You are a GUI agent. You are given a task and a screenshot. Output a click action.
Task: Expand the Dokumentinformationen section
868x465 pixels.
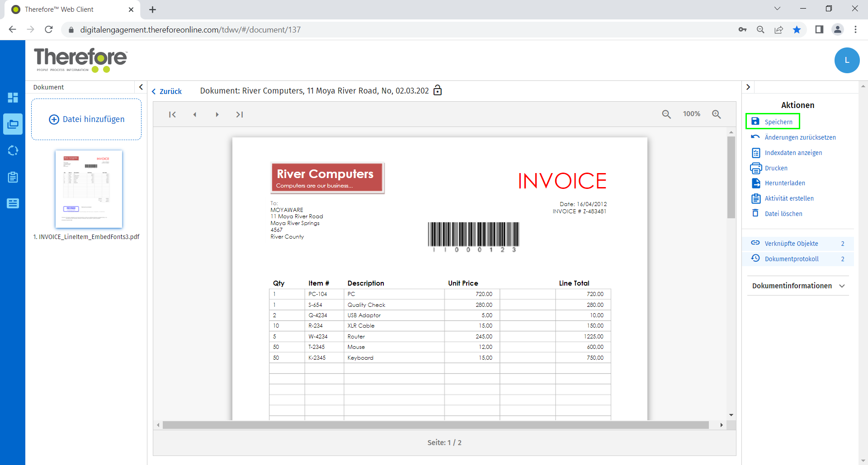click(798, 286)
